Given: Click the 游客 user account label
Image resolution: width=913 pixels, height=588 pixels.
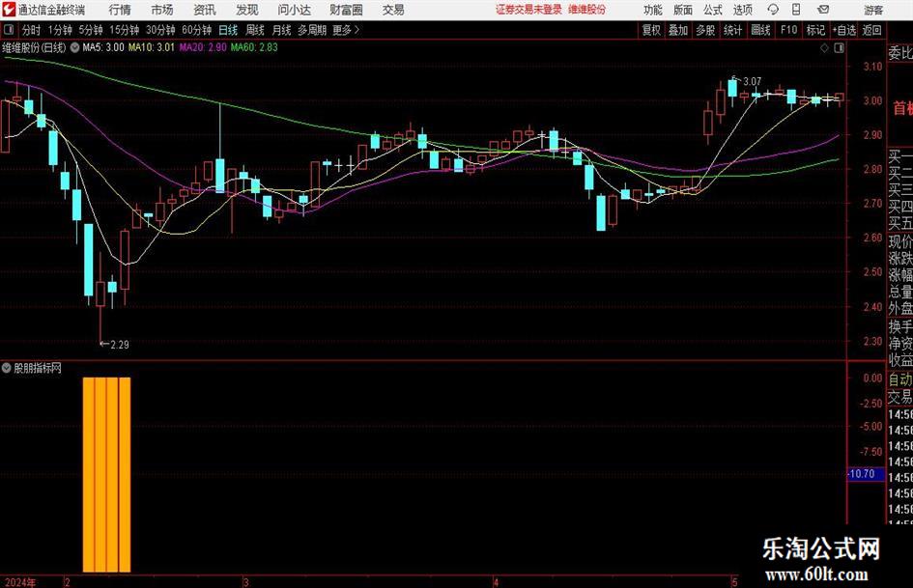Looking at the screenshot, I should pos(873,10).
